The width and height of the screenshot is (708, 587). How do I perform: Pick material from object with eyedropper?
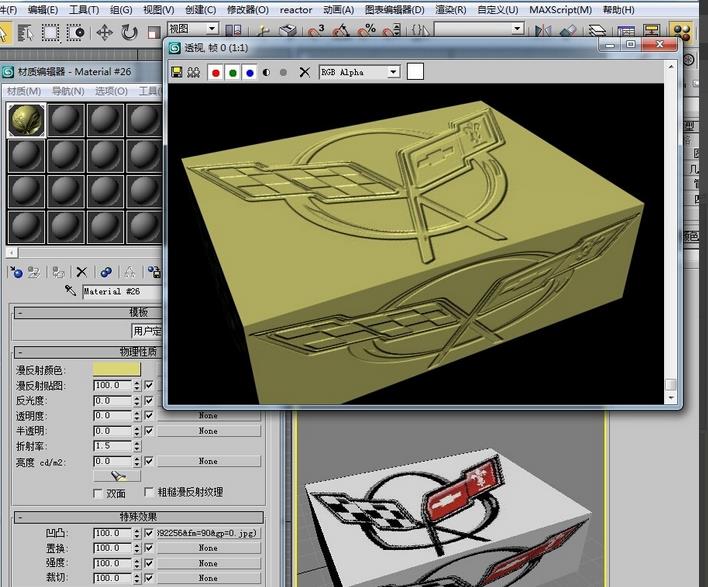click(70, 290)
